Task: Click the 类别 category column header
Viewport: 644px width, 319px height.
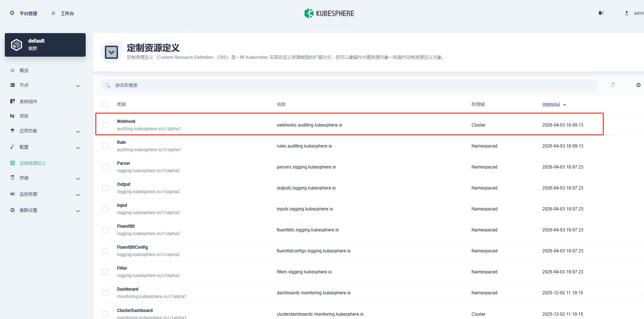Action: [121, 104]
